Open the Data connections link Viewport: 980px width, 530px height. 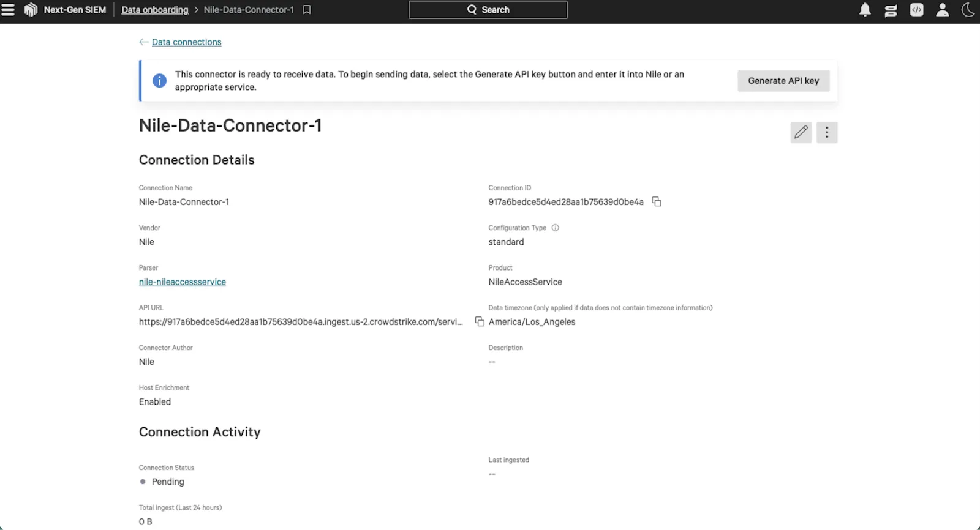tap(187, 42)
